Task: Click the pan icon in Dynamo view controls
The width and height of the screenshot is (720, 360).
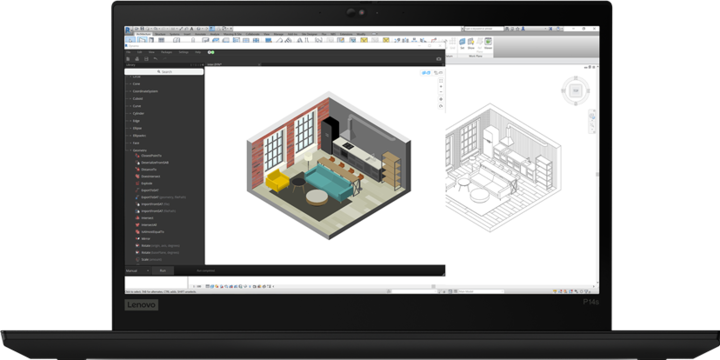Action: point(441,99)
